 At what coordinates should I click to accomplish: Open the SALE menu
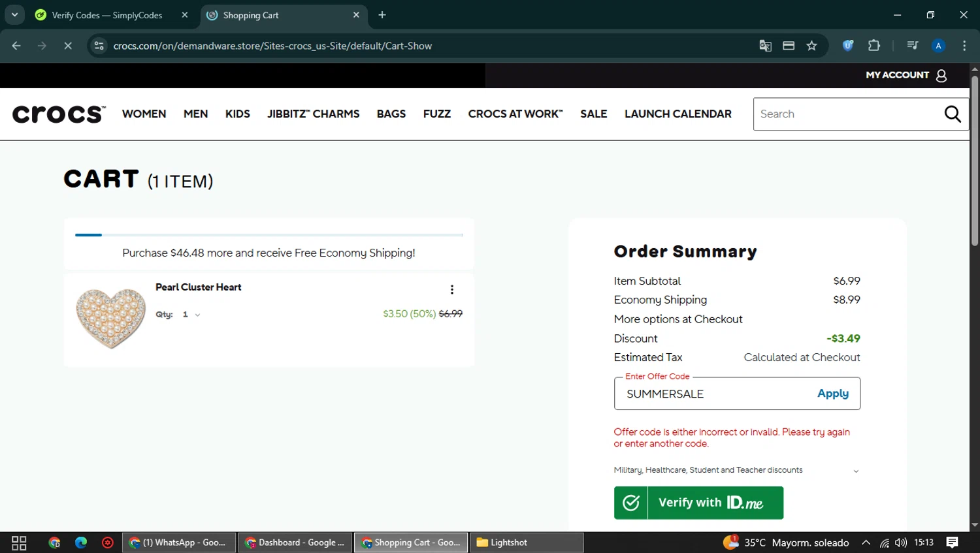pyautogui.click(x=594, y=114)
